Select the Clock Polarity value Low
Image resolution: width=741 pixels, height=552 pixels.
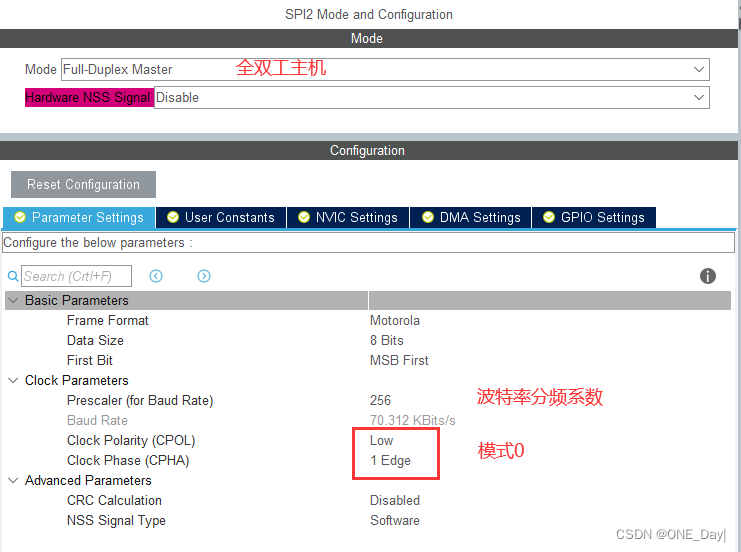click(x=381, y=440)
